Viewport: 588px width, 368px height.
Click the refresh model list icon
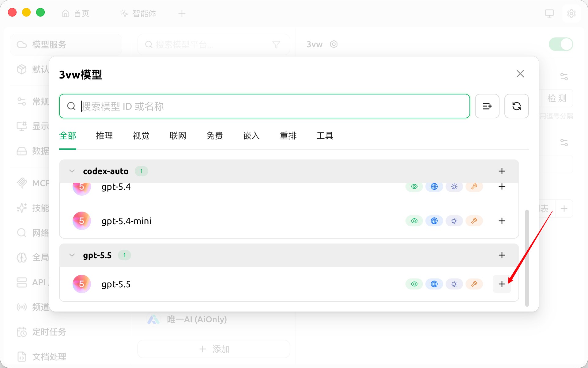[x=516, y=106]
